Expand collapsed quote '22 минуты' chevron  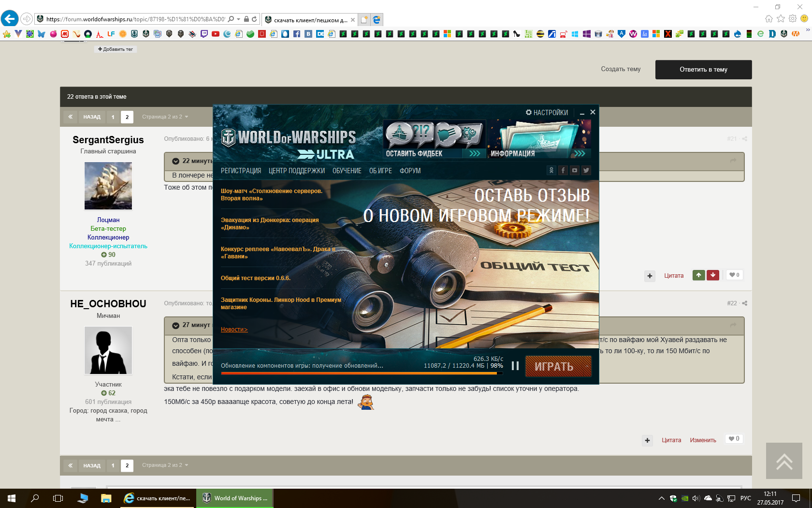pos(176,161)
